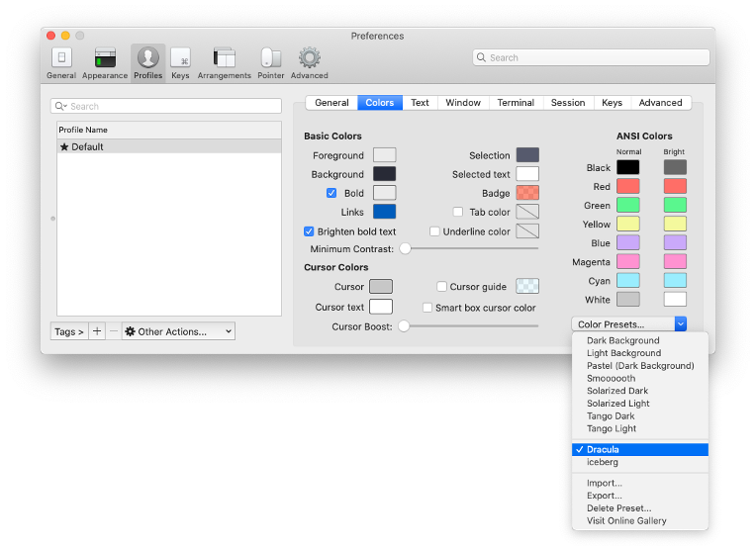Image resolution: width=756 pixels, height=549 pixels.
Task: Open Arrangements toolbar icon
Action: point(225,63)
